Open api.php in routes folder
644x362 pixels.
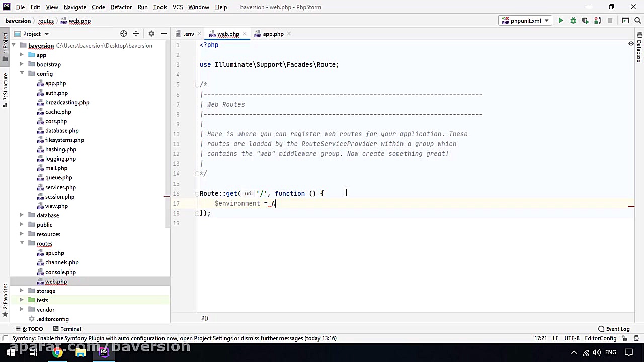tap(54, 253)
